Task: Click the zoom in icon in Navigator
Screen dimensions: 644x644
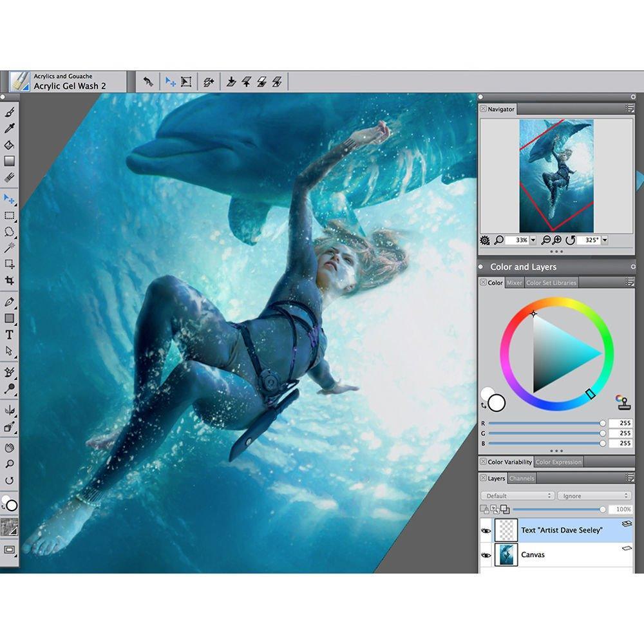Action: (x=557, y=240)
